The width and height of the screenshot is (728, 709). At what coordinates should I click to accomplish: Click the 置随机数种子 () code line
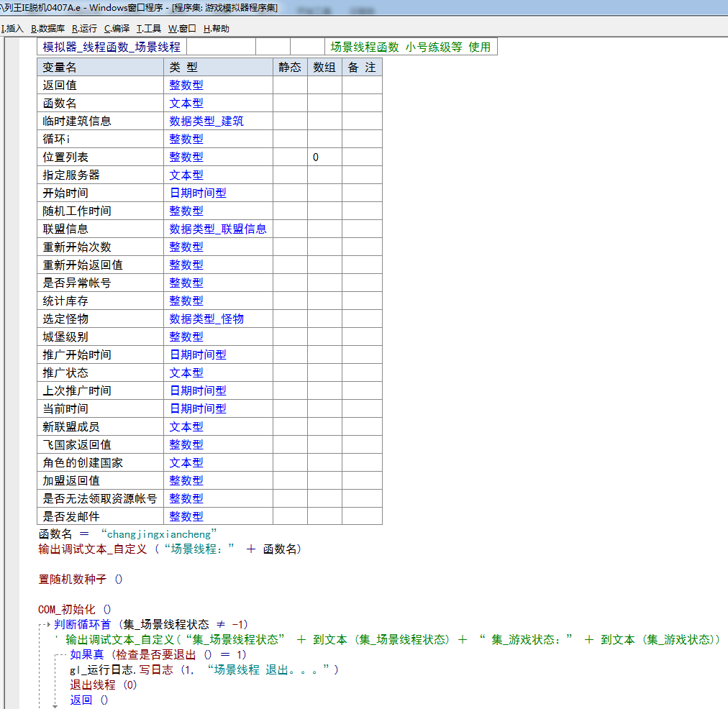pyautogui.click(x=81, y=580)
